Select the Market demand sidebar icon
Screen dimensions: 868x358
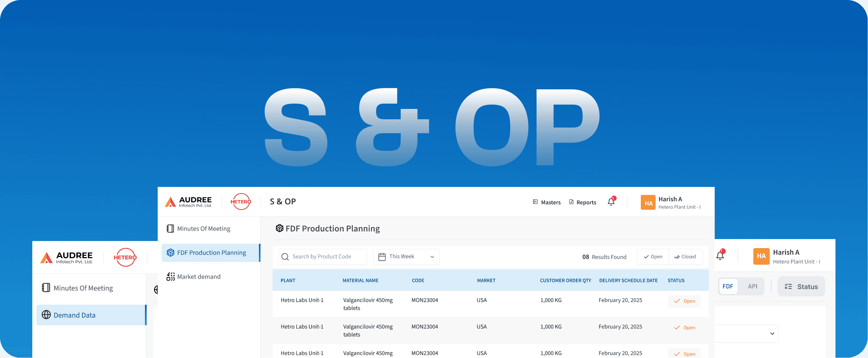170,276
